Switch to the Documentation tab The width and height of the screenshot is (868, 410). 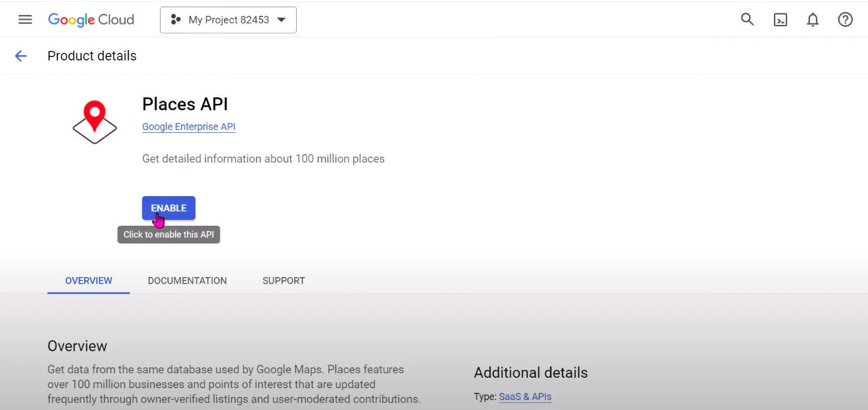[187, 280]
